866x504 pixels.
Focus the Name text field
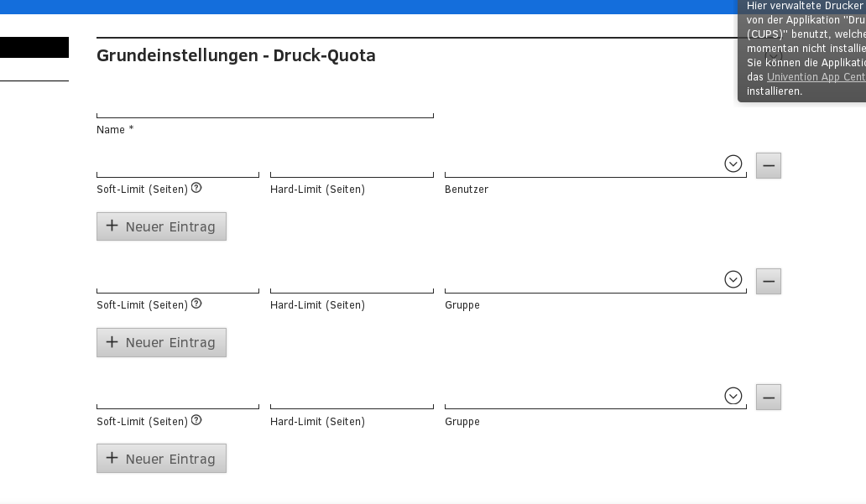[264, 107]
